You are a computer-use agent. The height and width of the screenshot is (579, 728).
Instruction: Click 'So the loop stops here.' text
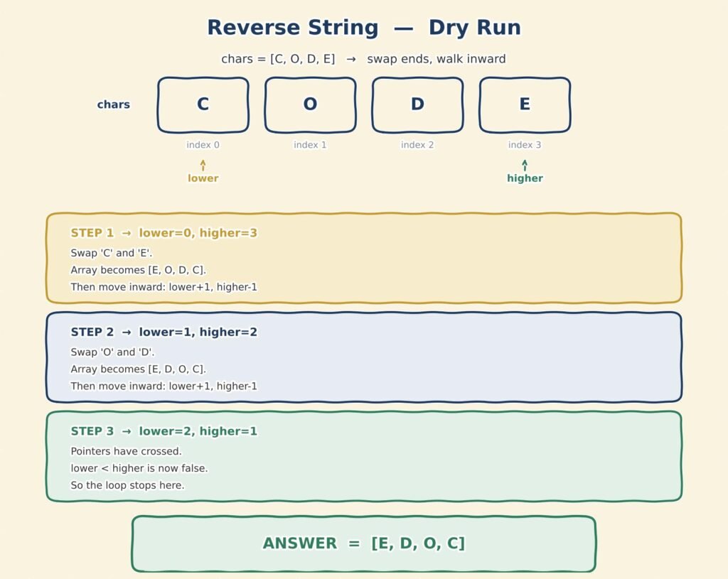coord(127,485)
